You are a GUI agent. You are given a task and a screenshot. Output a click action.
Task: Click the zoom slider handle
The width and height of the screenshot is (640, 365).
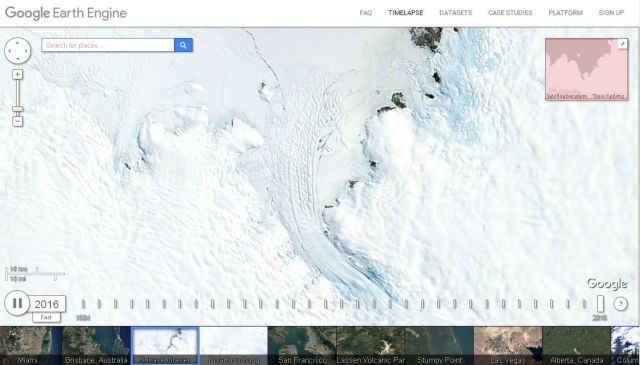[17, 109]
